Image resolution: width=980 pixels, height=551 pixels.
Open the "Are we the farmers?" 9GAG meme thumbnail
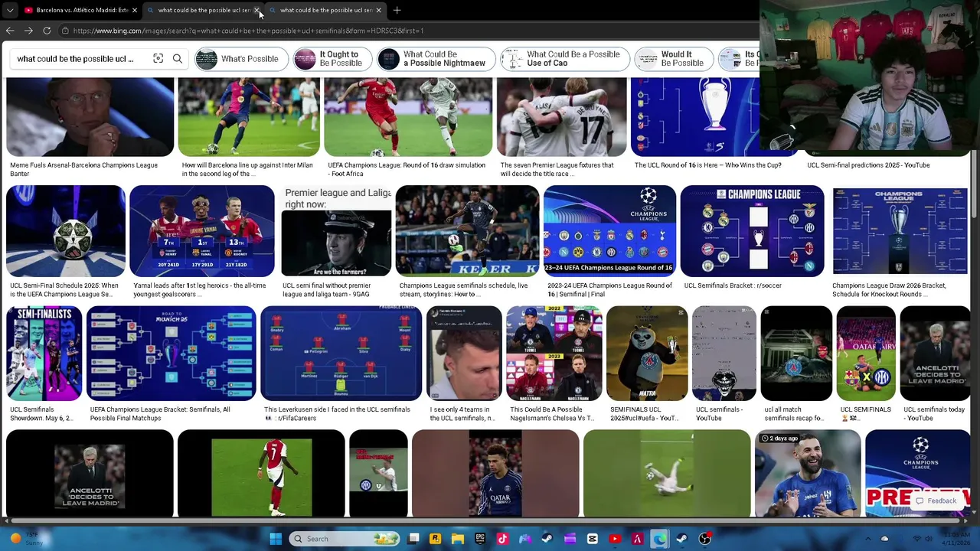[336, 231]
